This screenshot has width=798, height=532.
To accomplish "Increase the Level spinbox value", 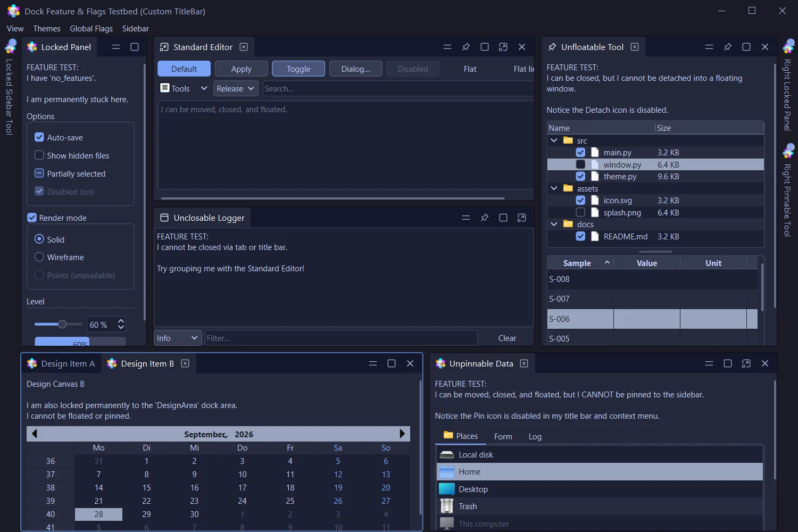I will pos(121,321).
